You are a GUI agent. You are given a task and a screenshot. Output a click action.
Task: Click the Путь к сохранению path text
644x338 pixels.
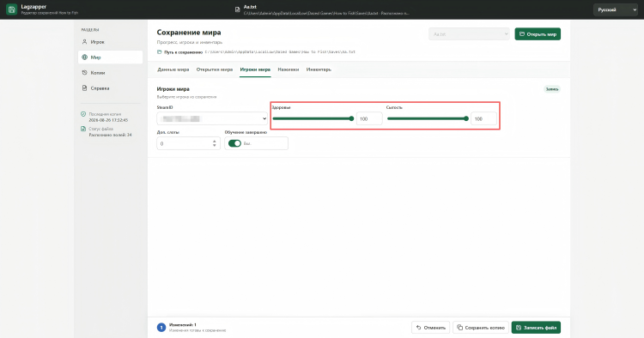[x=280, y=52]
